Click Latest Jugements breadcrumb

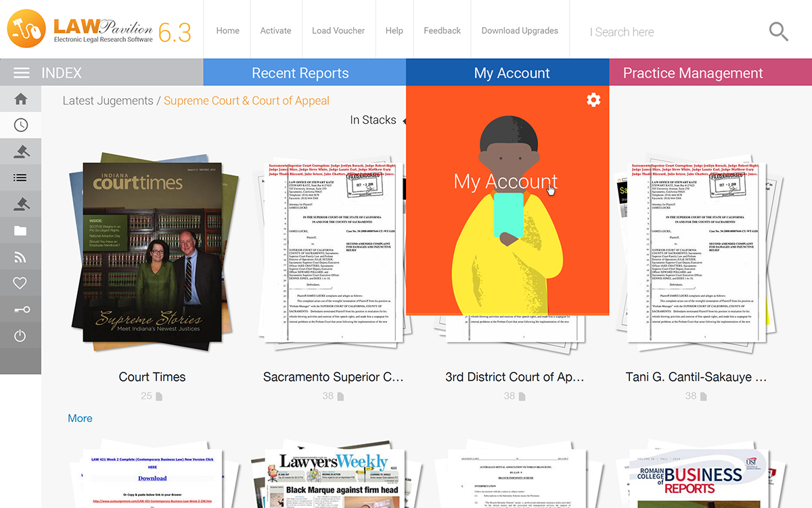108,101
